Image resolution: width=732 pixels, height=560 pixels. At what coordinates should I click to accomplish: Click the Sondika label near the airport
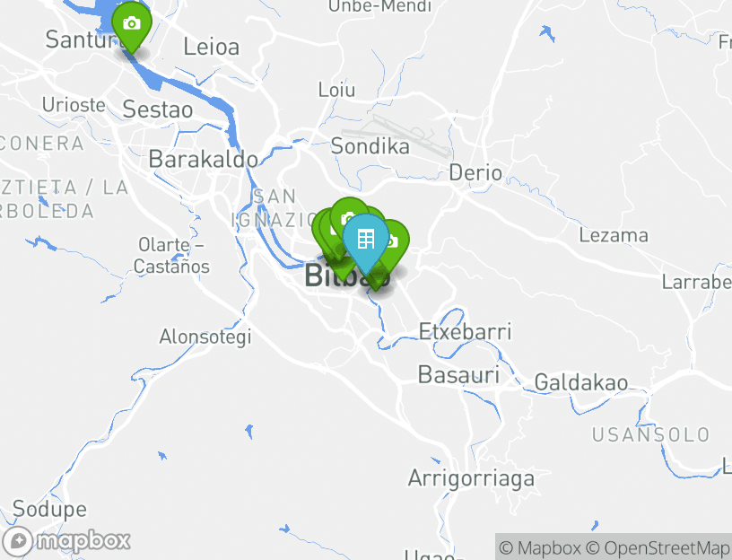pyautogui.click(x=370, y=146)
